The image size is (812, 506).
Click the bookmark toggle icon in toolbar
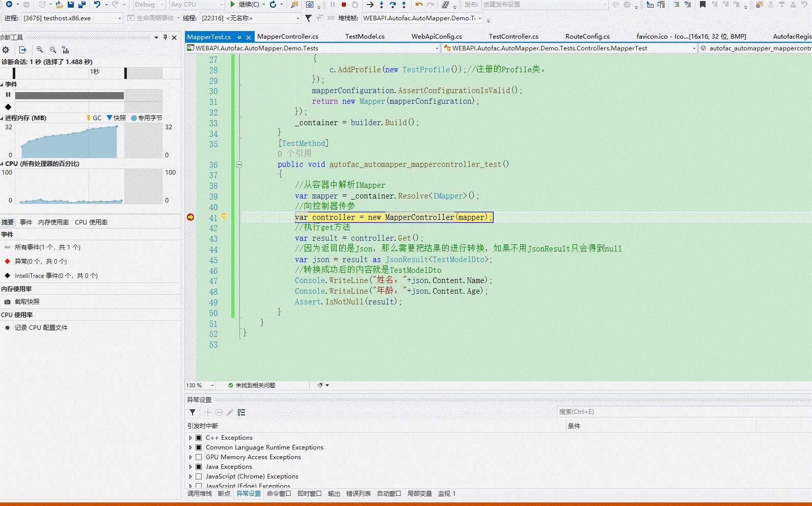(703, 5)
